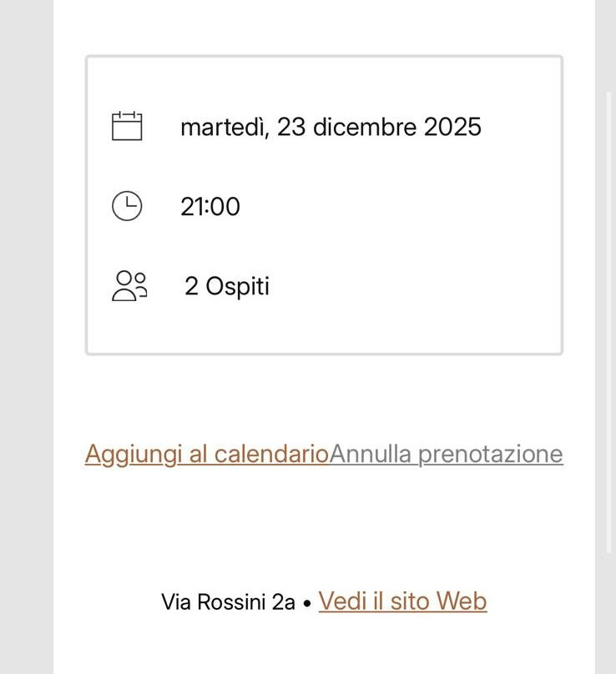The width and height of the screenshot is (616, 674).
Task: Click the day number 23 in the date
Action: coord(291,127)
